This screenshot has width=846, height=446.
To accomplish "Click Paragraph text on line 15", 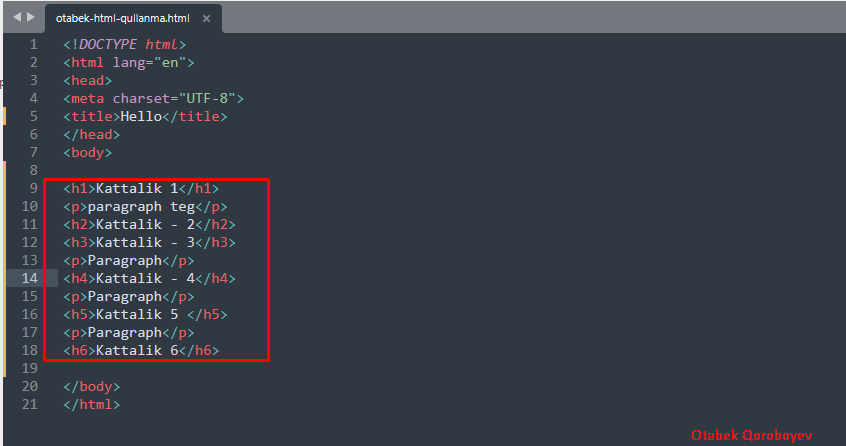I will (x=125, y=297).
